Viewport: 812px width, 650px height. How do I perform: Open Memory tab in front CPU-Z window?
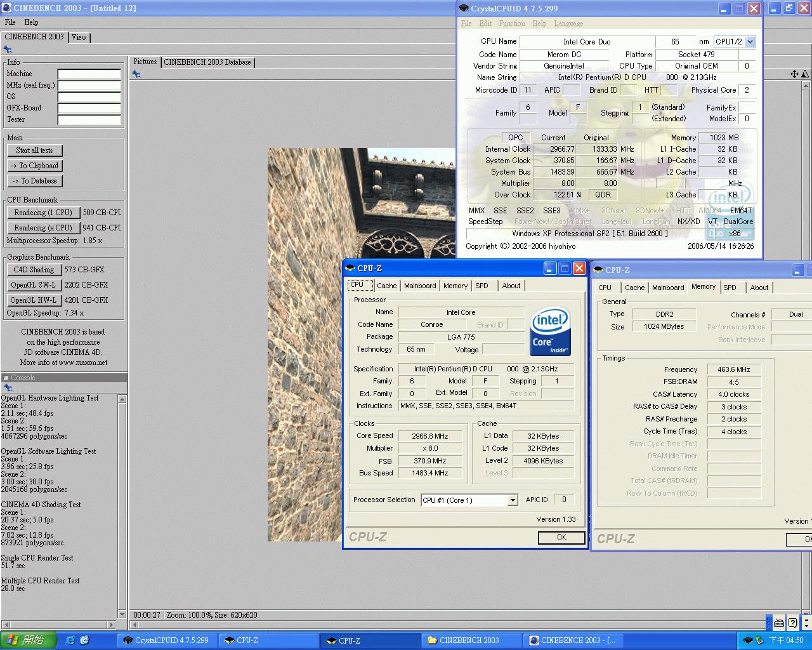(455, 286)
